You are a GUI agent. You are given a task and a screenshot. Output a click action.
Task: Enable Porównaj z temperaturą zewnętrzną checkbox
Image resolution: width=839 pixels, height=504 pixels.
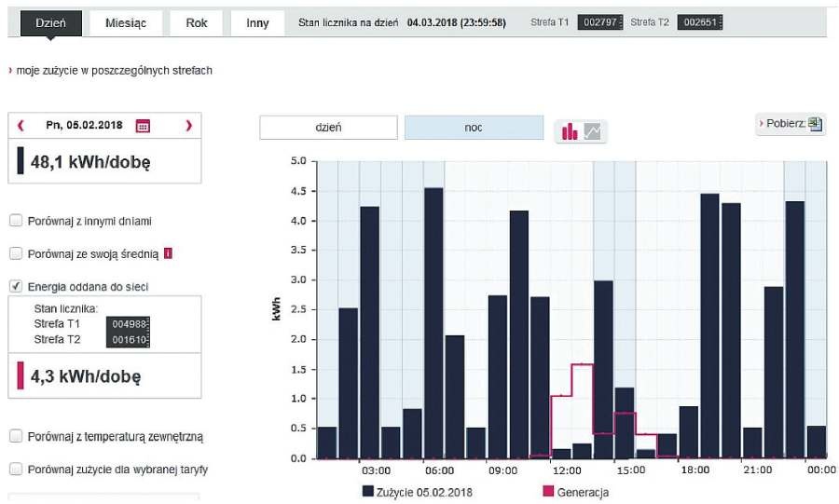click(x=16, y=436)
